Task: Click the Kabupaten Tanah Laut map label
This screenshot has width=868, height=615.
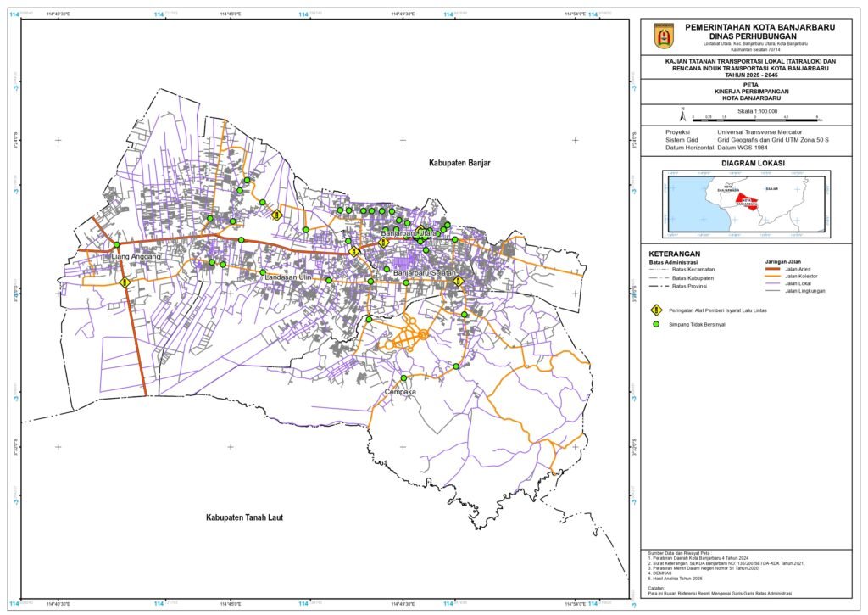Action: pyautogui.click(x=245, y=517)
